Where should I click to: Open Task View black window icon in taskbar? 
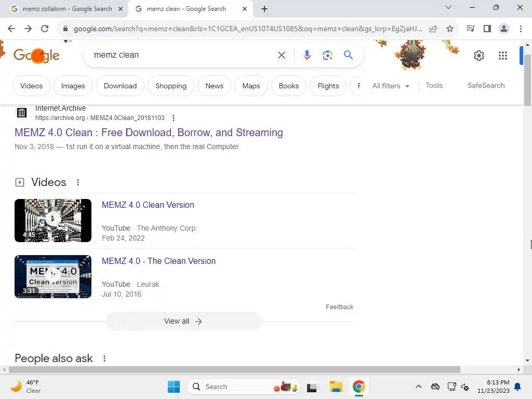[x=312, y=387]
